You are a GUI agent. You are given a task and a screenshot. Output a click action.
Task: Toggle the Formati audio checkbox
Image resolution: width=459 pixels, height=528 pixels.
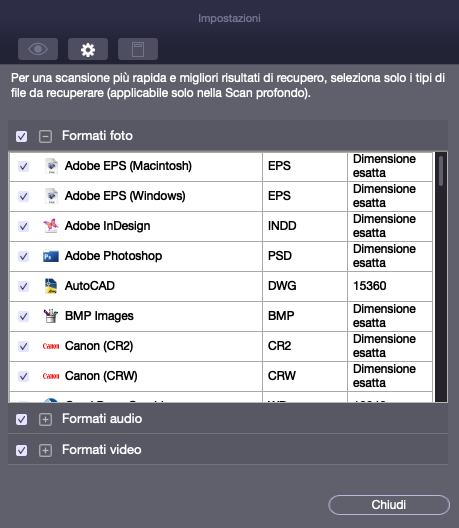pos(22,419)
